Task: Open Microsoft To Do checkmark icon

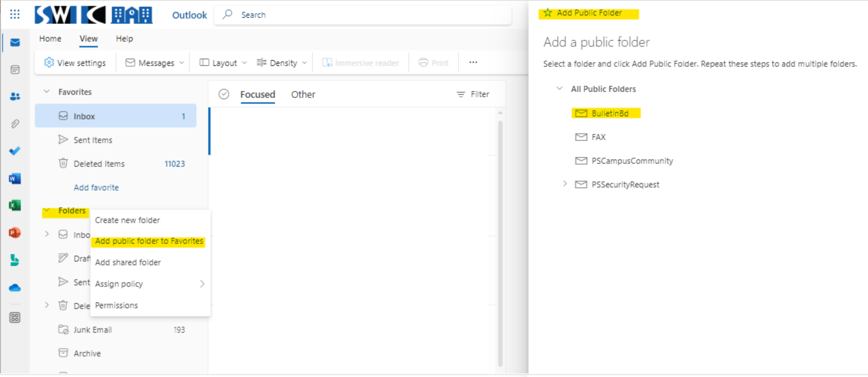Action: (14, 151)
